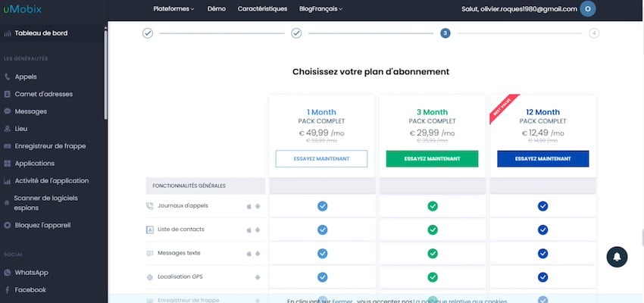Viewport: 644px width, 303px height.
Task: Click the account email greeting text
Action: click(x=519, y=8)
